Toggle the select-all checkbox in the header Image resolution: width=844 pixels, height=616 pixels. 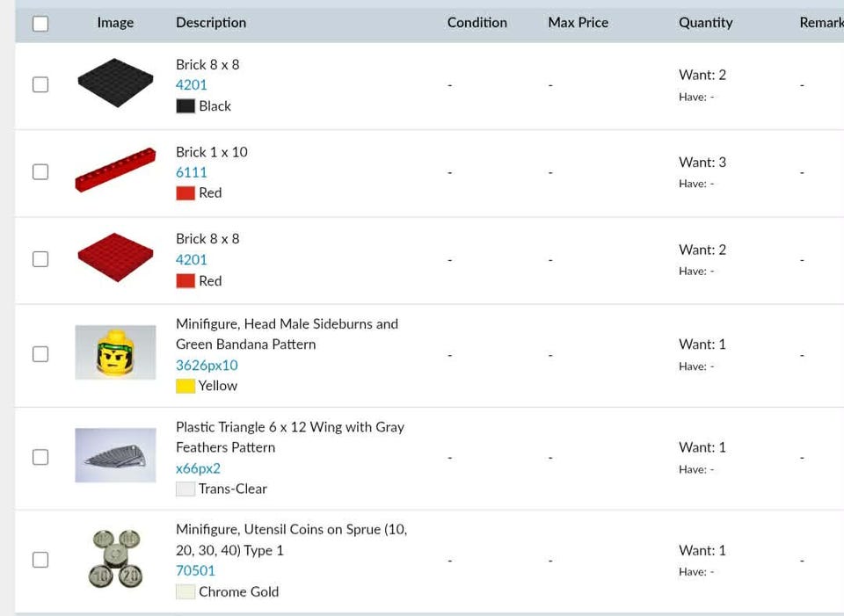tap(40, 24)
